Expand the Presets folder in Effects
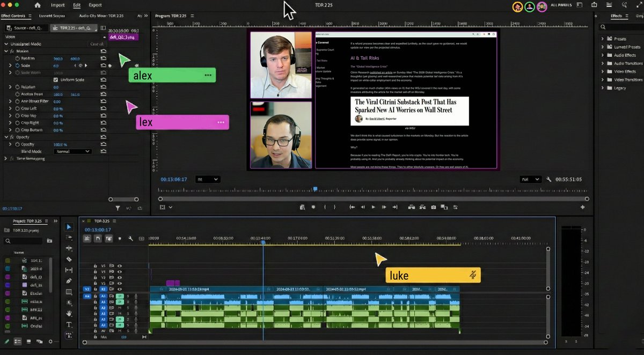This screenshot has width=644, height=355. [603, 39]
